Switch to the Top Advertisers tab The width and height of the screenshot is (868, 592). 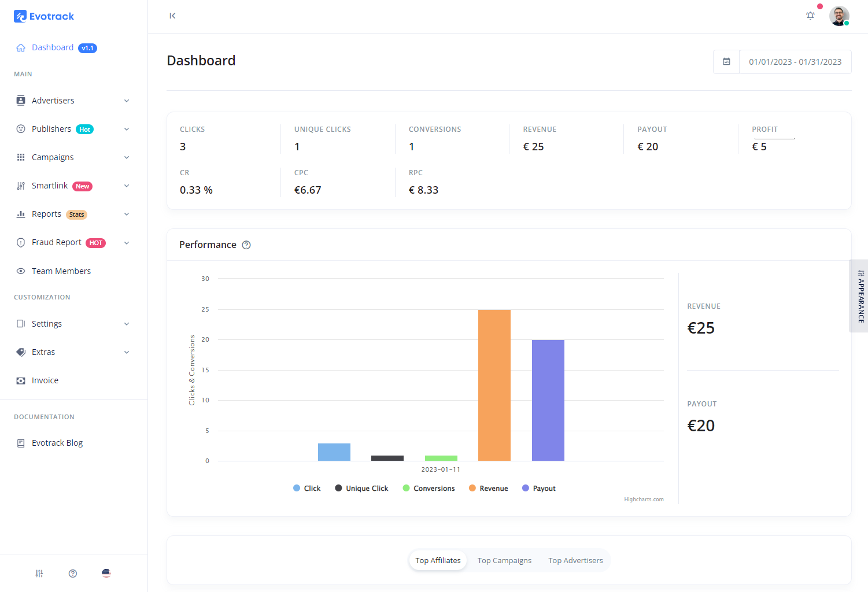[x=575, y=560]
